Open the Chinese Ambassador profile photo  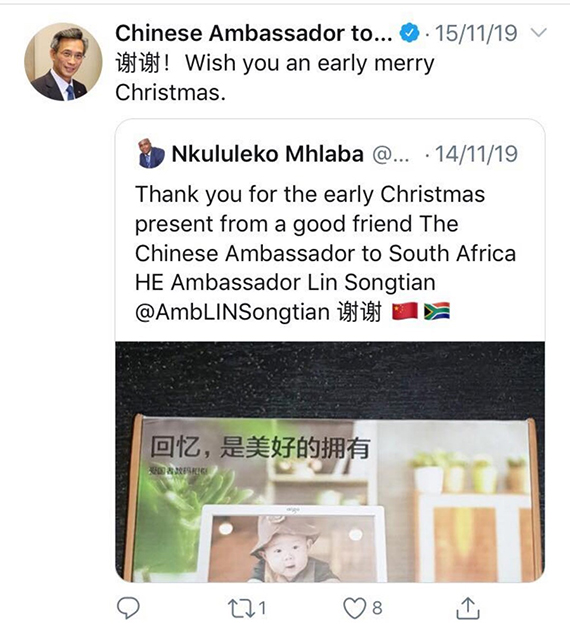pos(63,62)
